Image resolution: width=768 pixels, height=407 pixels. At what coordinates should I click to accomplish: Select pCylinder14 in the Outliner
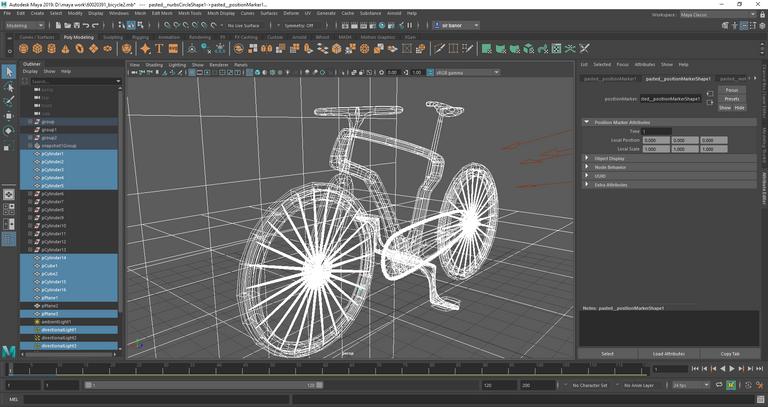click(x=54, y=258)
